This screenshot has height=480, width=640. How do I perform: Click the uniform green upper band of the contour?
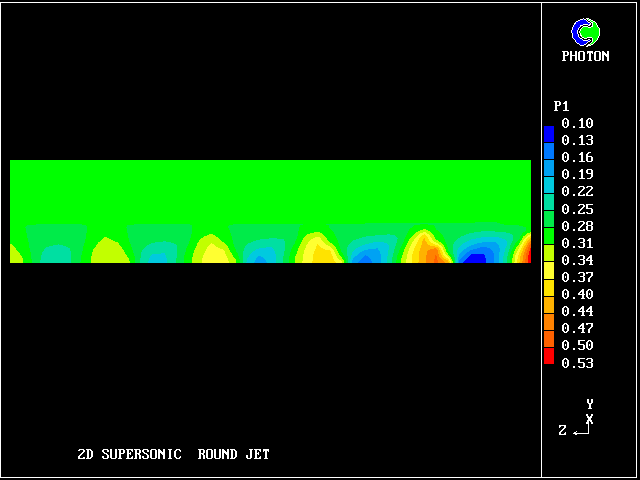point(270,190)
